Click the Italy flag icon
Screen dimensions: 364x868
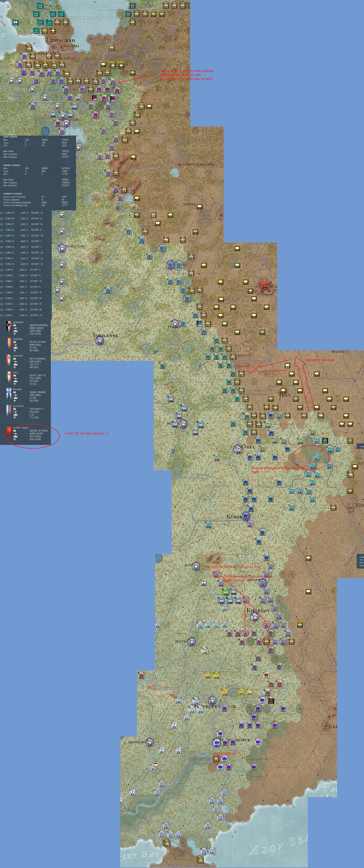pyautogui.click(x=9, y=377)
